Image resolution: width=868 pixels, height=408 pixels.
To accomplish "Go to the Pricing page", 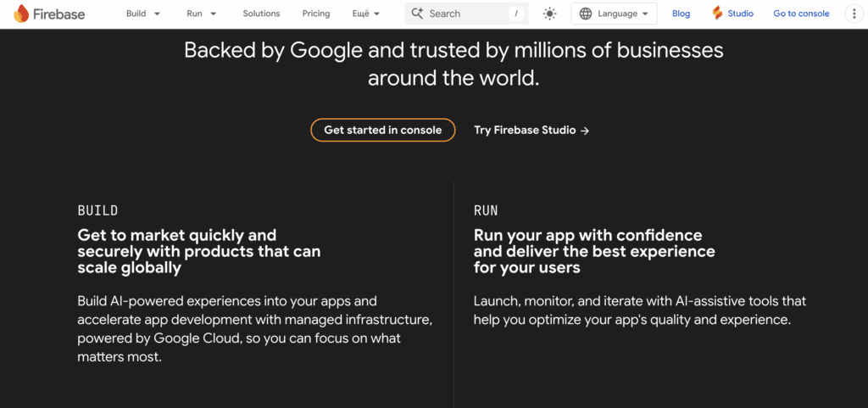I will click(x=316, y=14).
